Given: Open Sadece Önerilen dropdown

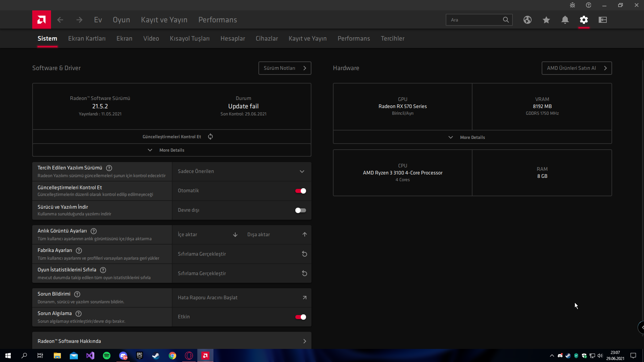Looking at the screenshot, I should click(242, 171).
